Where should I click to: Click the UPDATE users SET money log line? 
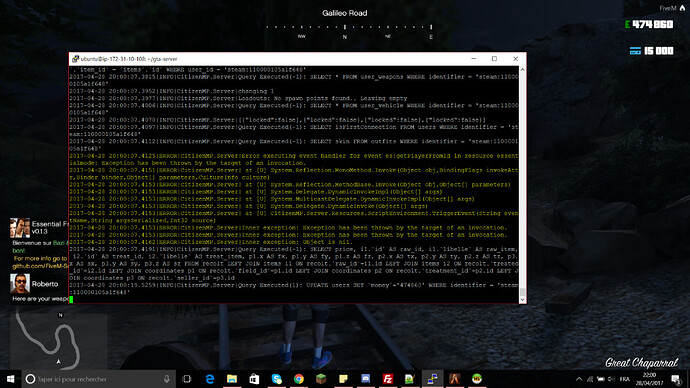[294, 289]
